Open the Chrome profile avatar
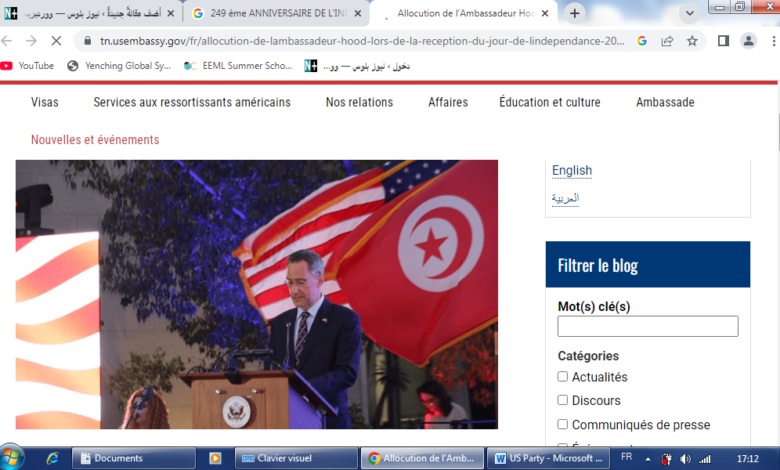Image resolution: width=780 pixels, height=470 pixels. click(748, 41)
